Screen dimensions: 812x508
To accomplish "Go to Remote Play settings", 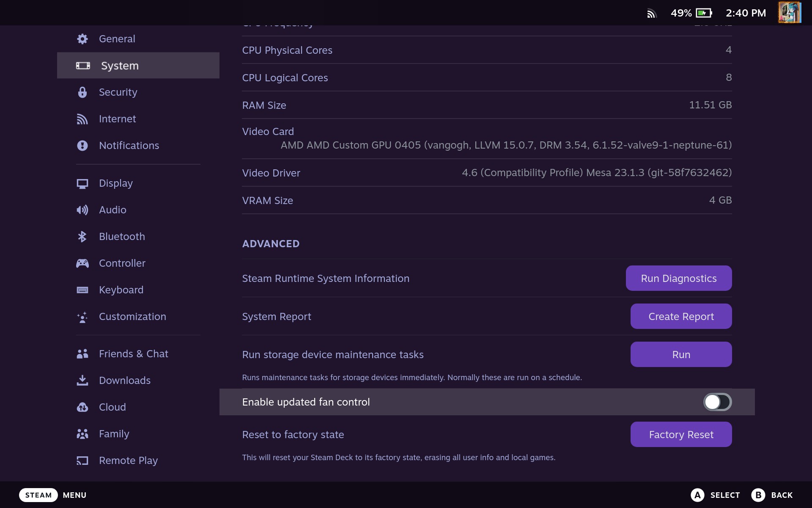I will tap(138, 461).
